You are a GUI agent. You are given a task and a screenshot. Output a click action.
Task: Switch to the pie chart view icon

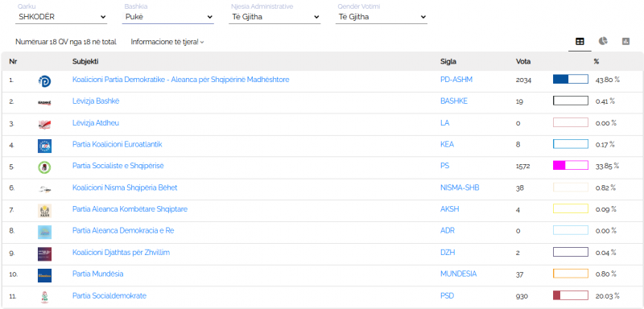602,41
